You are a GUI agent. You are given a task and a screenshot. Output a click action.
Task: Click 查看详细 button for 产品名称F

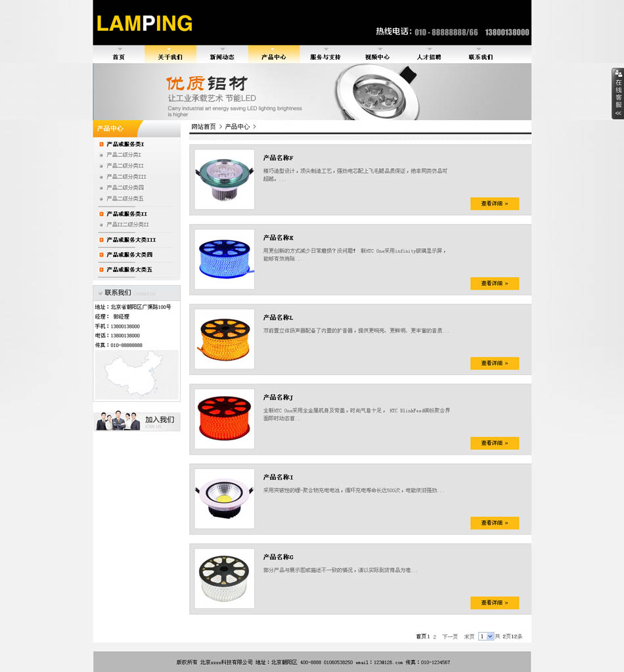click(x=495, y=204)
